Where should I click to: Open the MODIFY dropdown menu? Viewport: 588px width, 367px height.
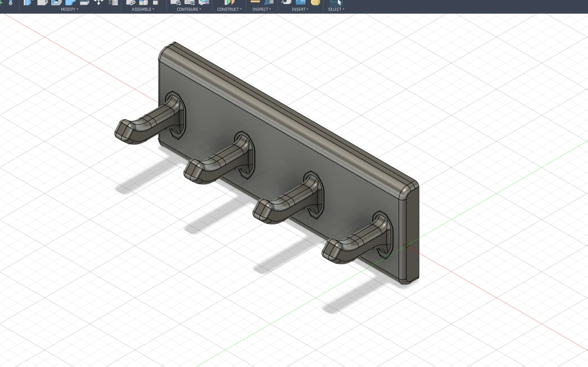70,9
